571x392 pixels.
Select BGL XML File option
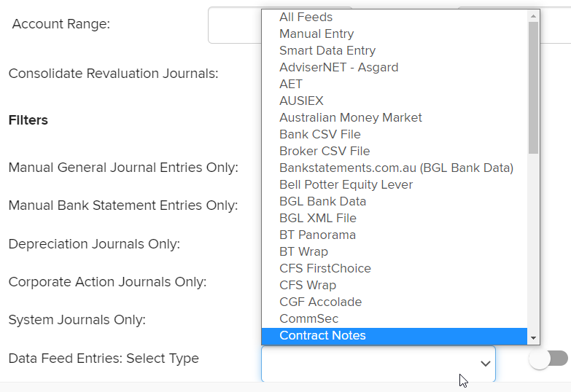319,218
